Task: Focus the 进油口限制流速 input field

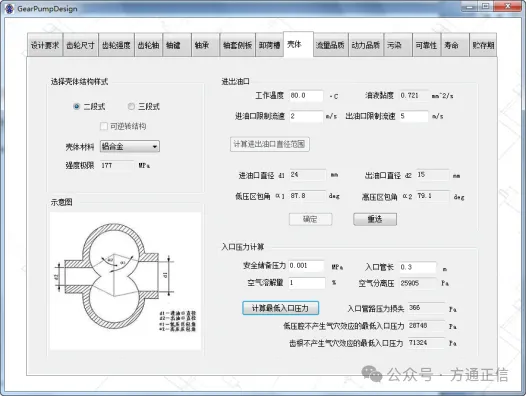Action: 306,116
